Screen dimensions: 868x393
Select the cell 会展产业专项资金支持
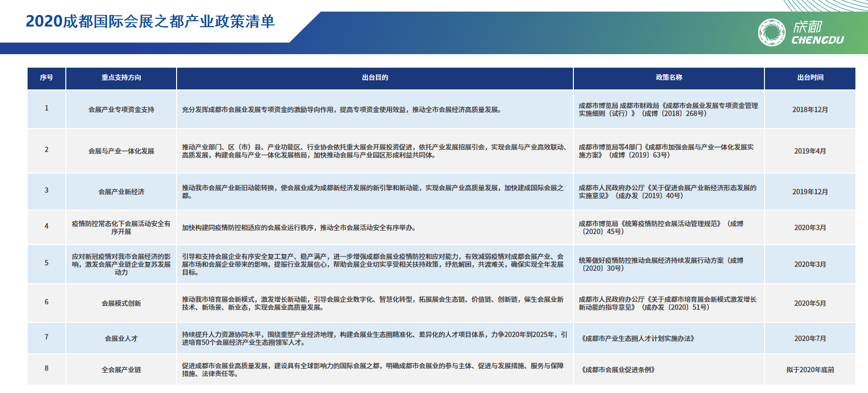click(121, 110)
